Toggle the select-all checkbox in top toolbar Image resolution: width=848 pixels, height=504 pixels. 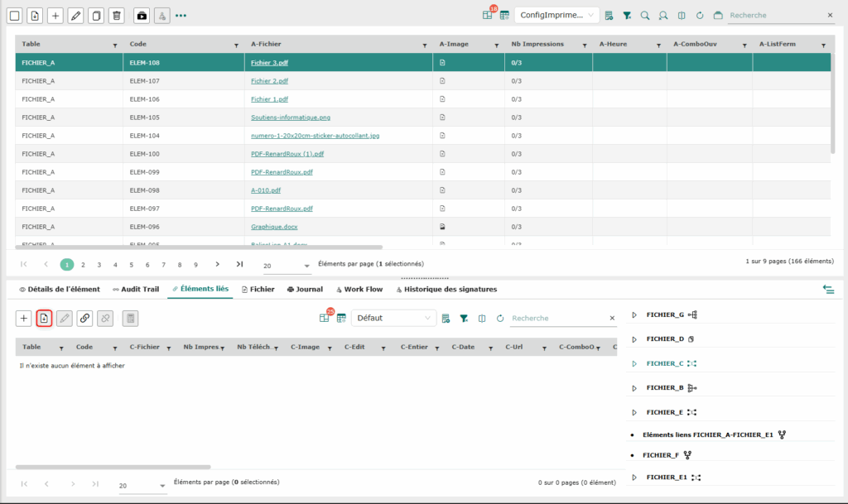(14, 16)
